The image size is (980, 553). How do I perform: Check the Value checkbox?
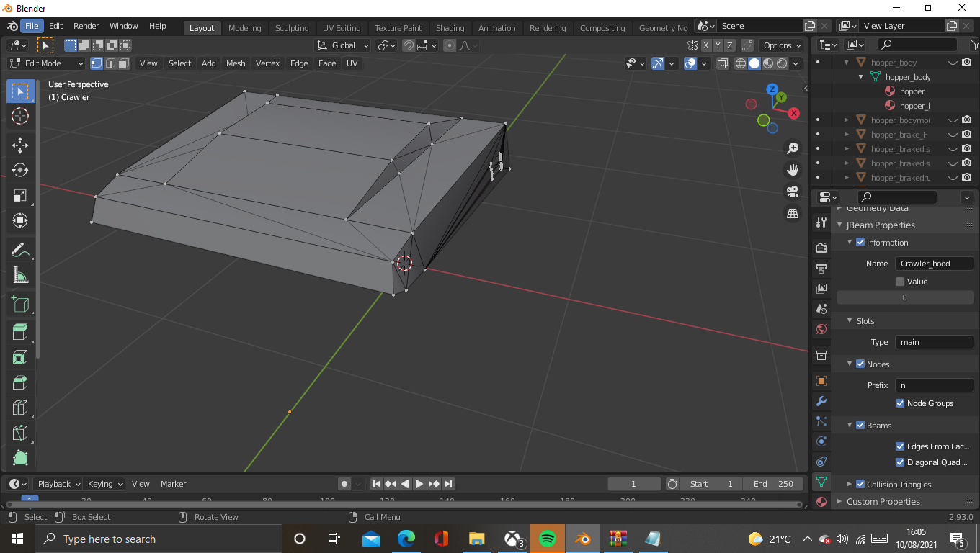coord(900,282)
